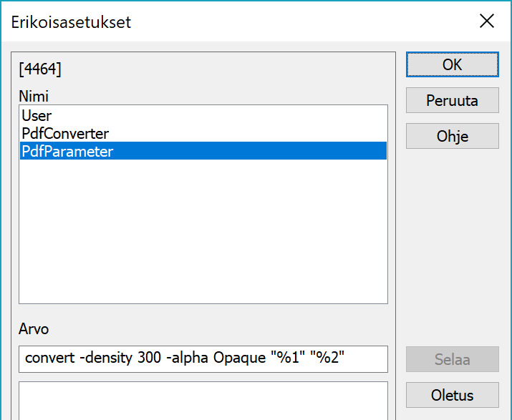Click empty space inside the Nimi list
512x420 pixels.
pos(203,229)
